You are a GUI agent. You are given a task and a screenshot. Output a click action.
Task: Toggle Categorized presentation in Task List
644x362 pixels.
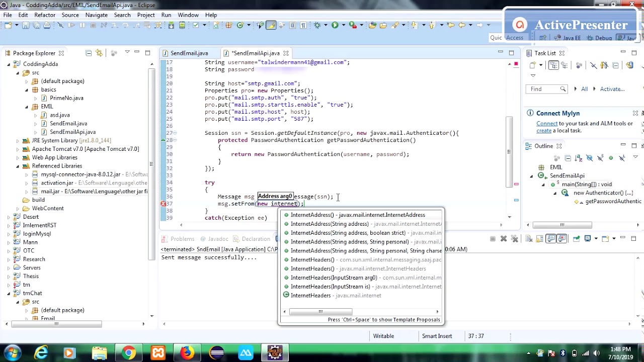tap(554, 65)
